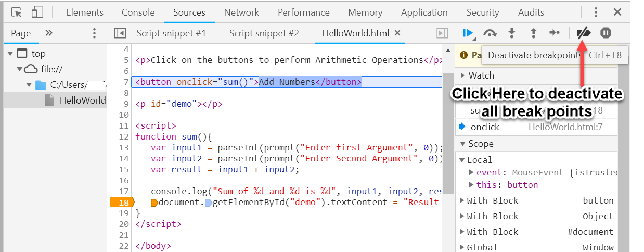Show more navigator tabs with the chevron
Viewport: 644px width, 252px height.
(49, 33)
